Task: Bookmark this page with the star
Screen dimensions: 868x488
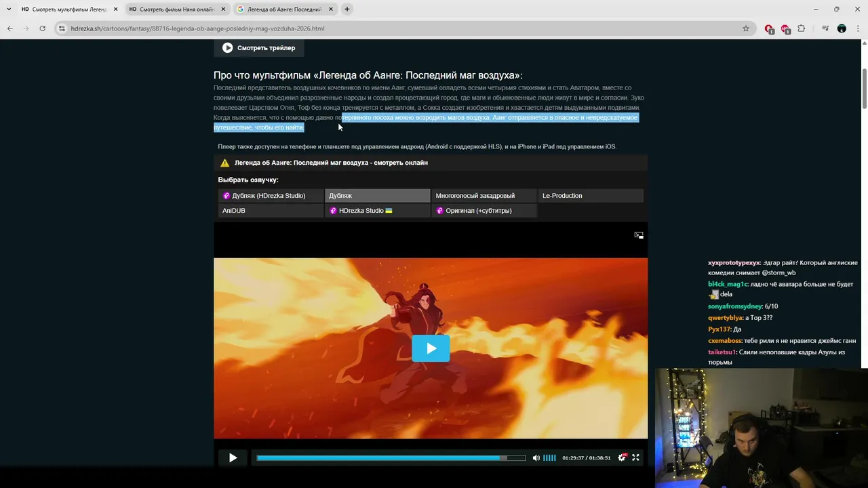Action: coord(746,28)
